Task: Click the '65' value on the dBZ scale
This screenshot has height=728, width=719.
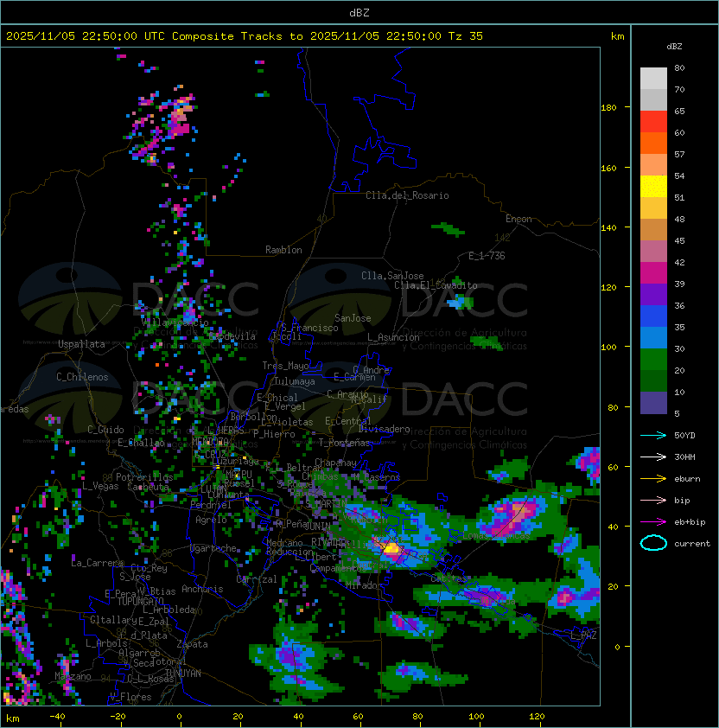Action: (679, 111)
